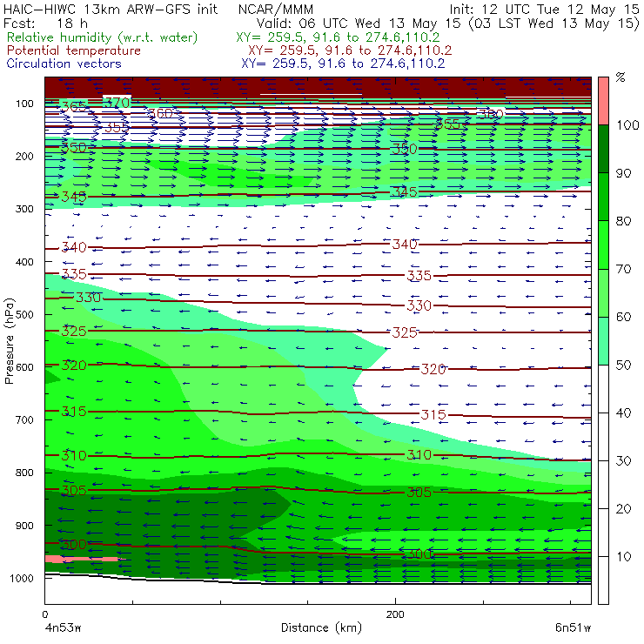Click the "900" pressure axis tick label

point(24,526)
